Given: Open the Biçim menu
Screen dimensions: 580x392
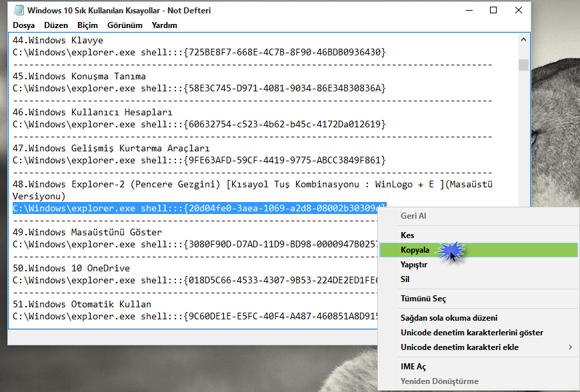Looking at the screenshot, I should [x=87, y=25].
